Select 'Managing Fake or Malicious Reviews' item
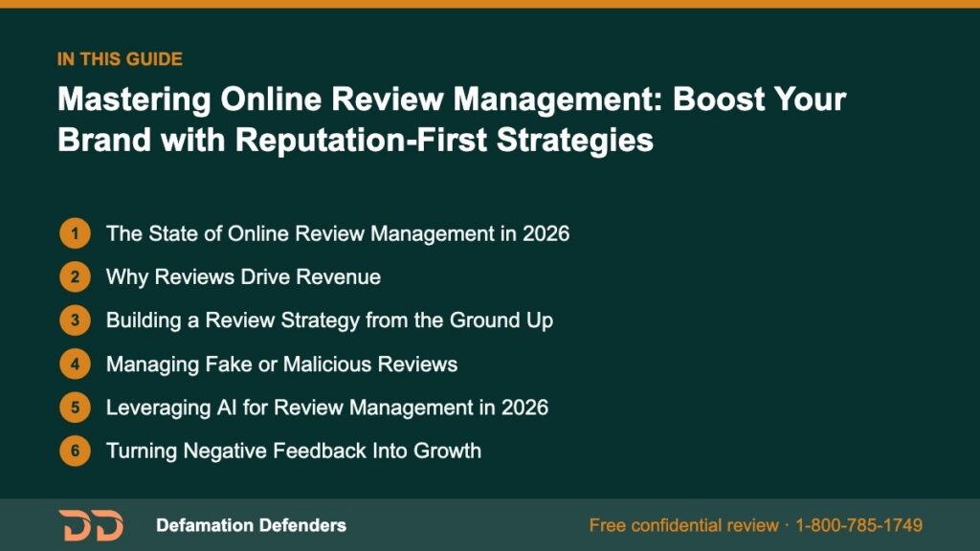Image resolution: width=980 pixels, height=551 pixels. click(282, 364)
